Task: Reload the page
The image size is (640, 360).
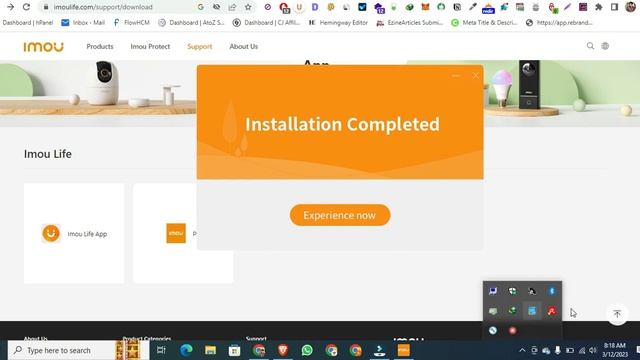Action: (27, 7)
